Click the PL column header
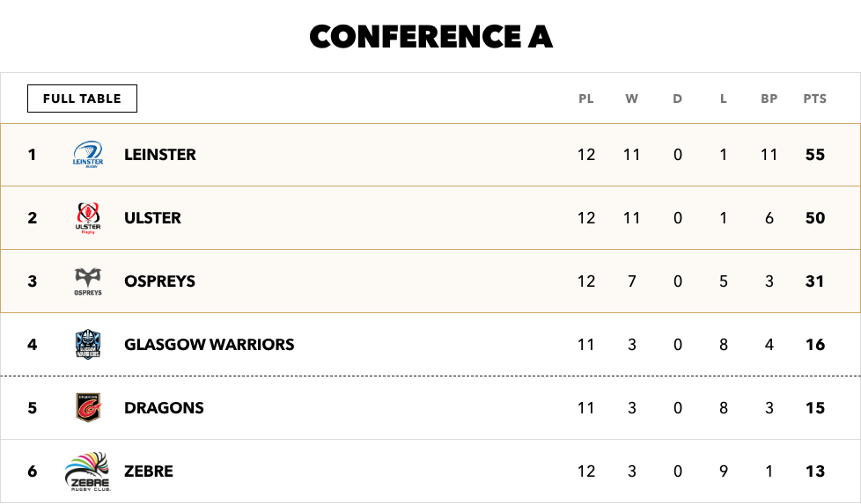 coord(586,99)
